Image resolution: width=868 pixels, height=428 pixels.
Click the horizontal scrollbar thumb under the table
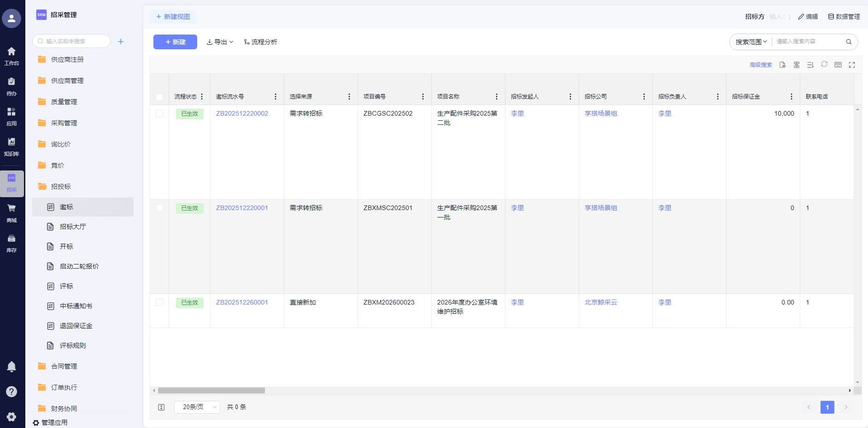[x=211, y=390]
